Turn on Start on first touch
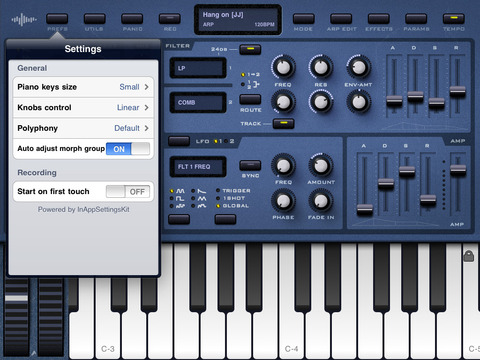The height and width of the screenshot is (360, 480). (128, 192)
